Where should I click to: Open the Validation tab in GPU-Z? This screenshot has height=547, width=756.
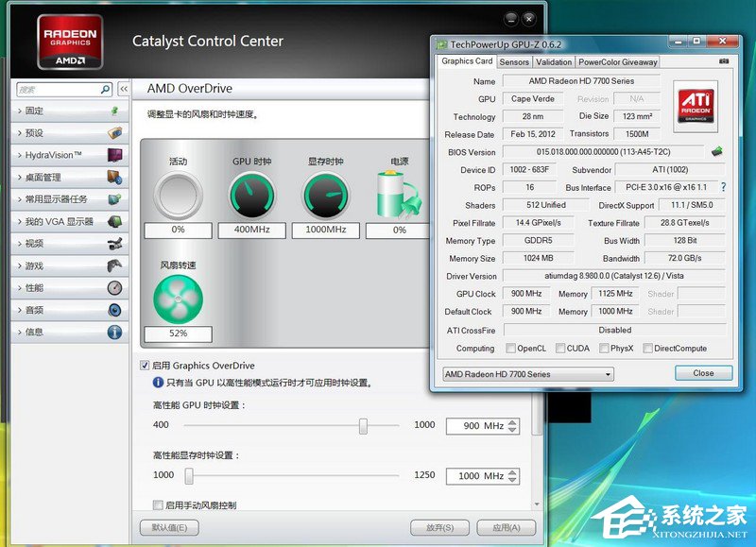pos(554,62)
